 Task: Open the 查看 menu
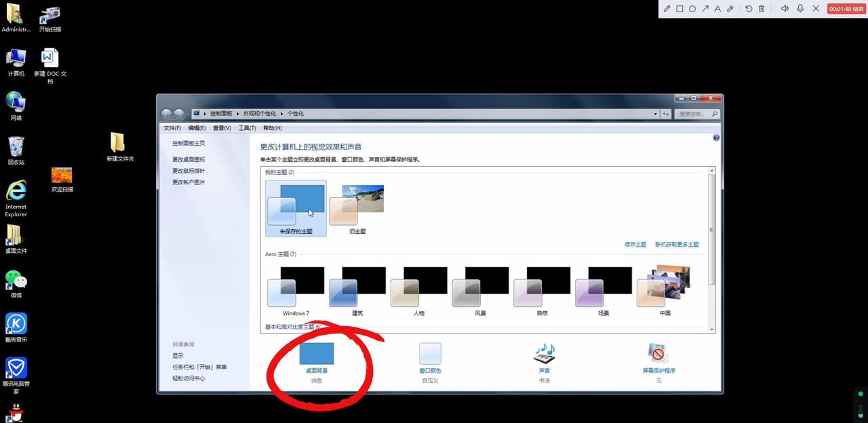[x=222, y=128]
